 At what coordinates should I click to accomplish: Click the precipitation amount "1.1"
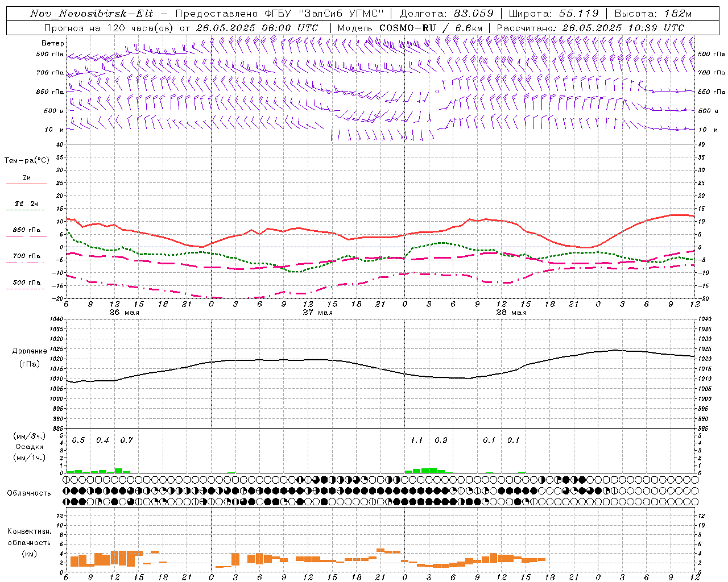[x=417, y=440]
